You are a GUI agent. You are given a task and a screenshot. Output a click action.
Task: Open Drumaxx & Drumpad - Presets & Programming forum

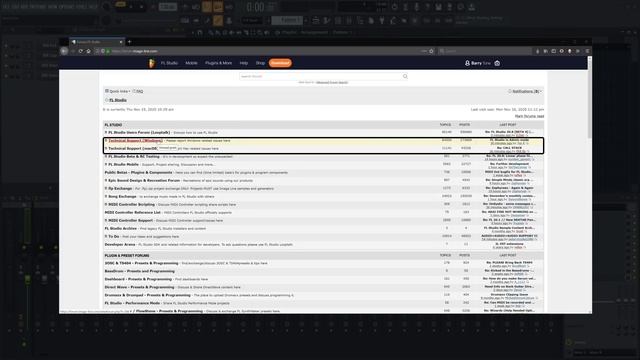coord(147,295)
